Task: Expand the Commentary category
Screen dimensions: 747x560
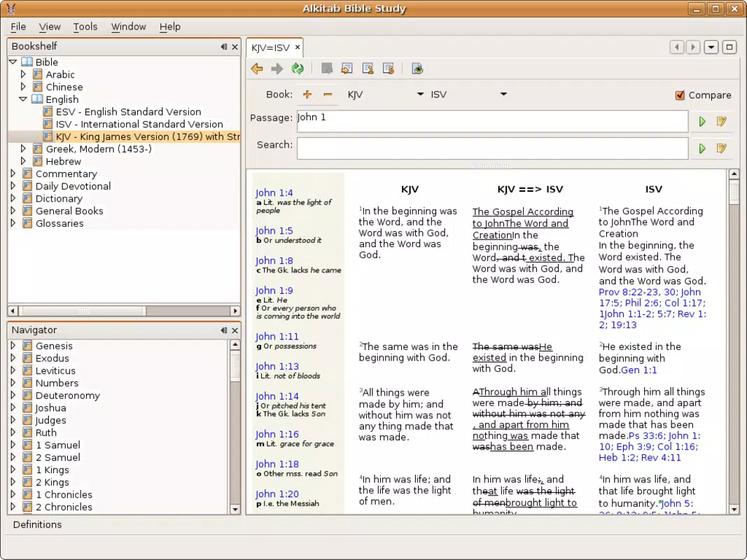Action: 13,174
